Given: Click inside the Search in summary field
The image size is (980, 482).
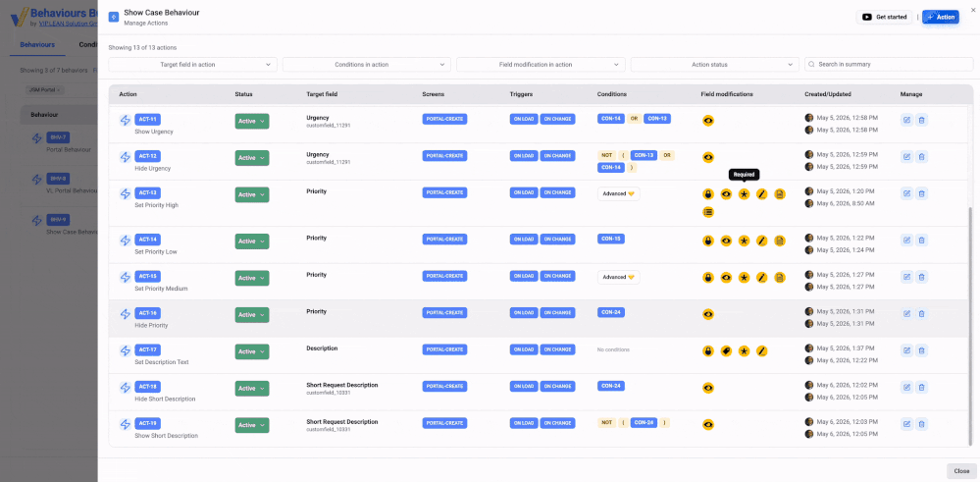Looking at the screenshot, I should tap(889, 65).
